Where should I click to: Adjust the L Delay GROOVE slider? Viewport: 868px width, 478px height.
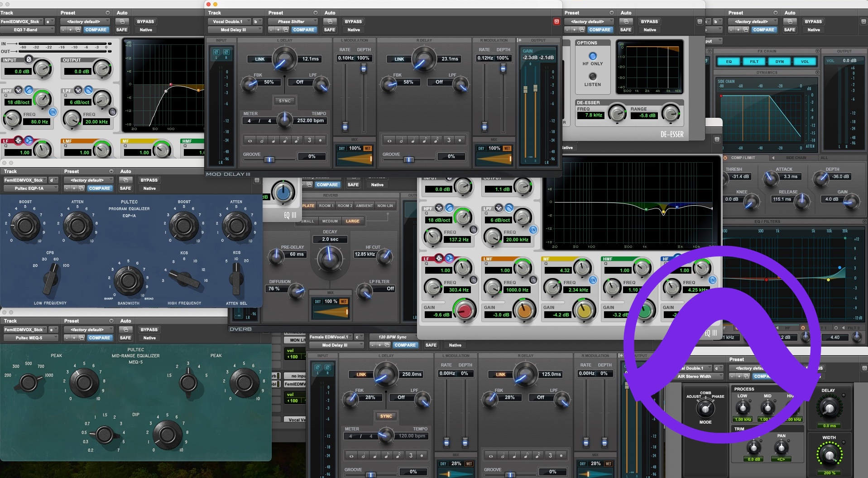pyautogui.click(x=269, y=159)
